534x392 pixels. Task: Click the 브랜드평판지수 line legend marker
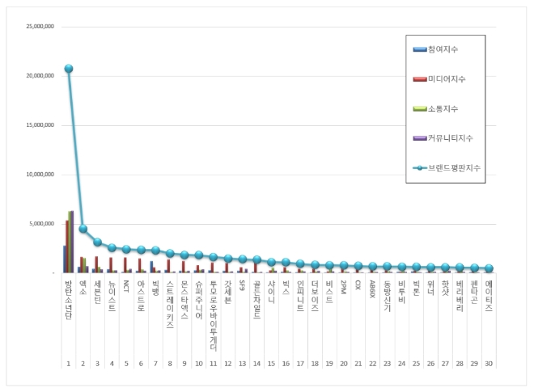[421, 168]
